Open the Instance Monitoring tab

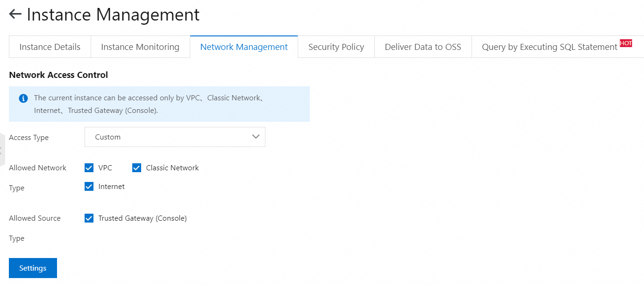coord(140,47)
